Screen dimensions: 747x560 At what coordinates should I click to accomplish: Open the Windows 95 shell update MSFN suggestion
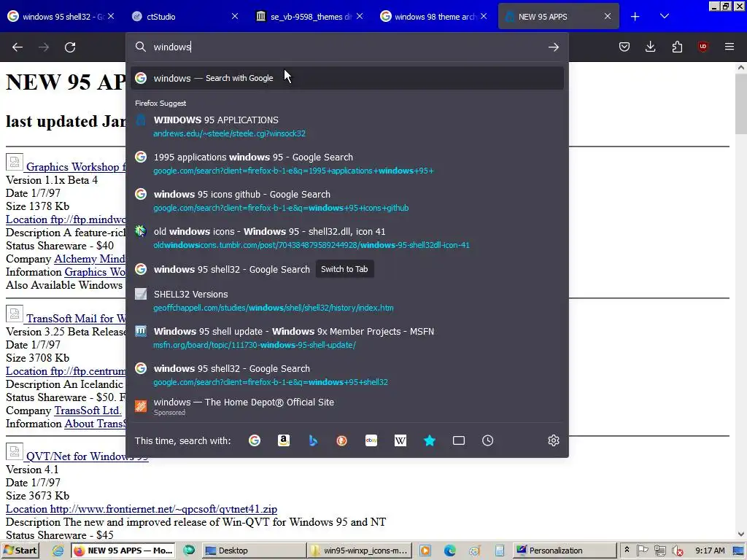pyautogui.click(x=347, y=338)
